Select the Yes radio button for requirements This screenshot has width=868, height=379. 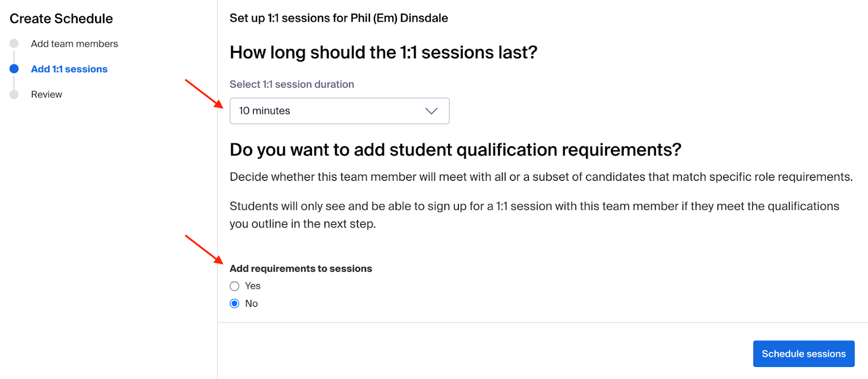234,286
